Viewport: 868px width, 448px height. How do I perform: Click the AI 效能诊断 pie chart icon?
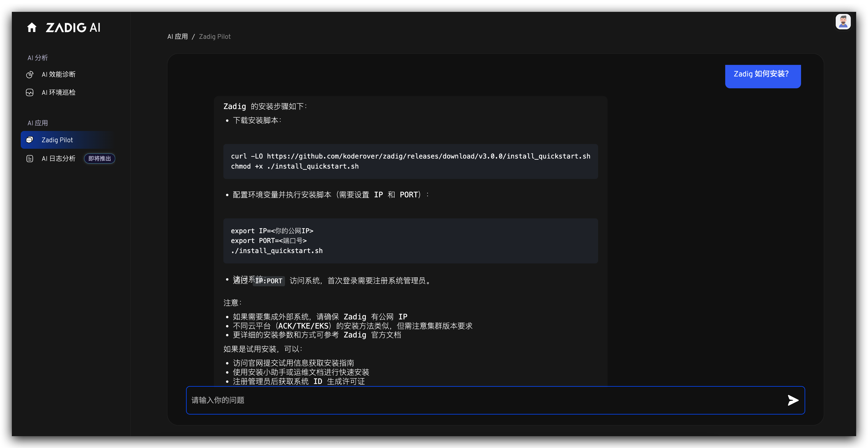30,74
